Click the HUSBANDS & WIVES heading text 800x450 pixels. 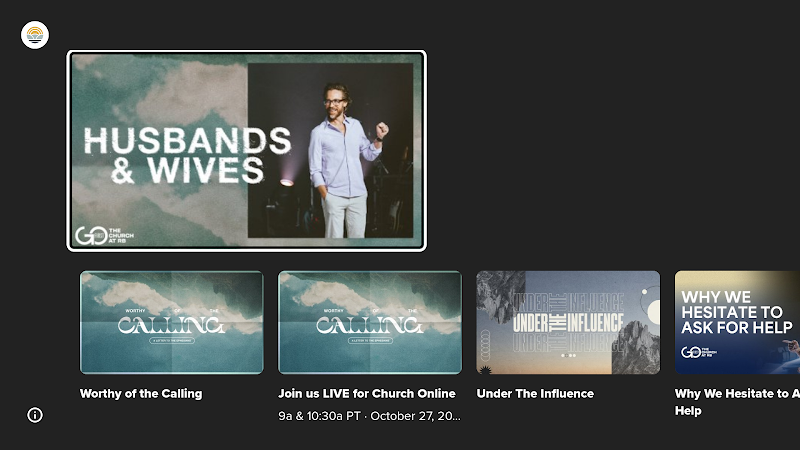pyautogui.click(x=187, y=155)
